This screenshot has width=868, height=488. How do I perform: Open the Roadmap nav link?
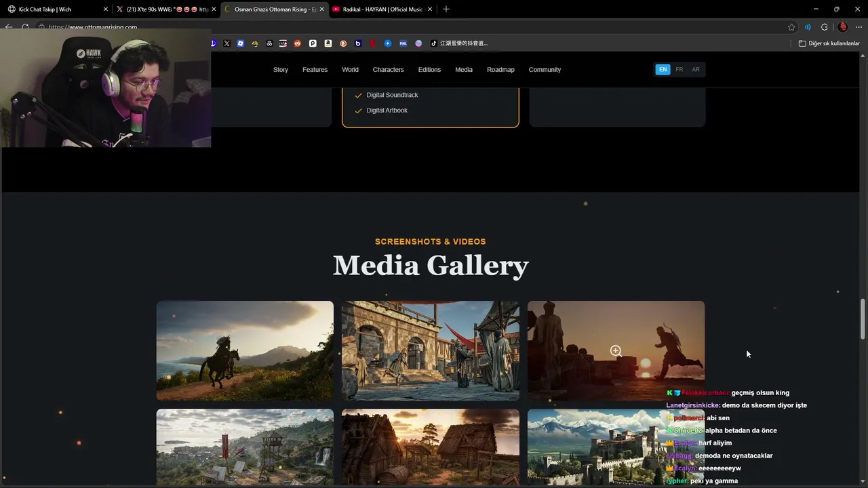click(x=500, y=70)
